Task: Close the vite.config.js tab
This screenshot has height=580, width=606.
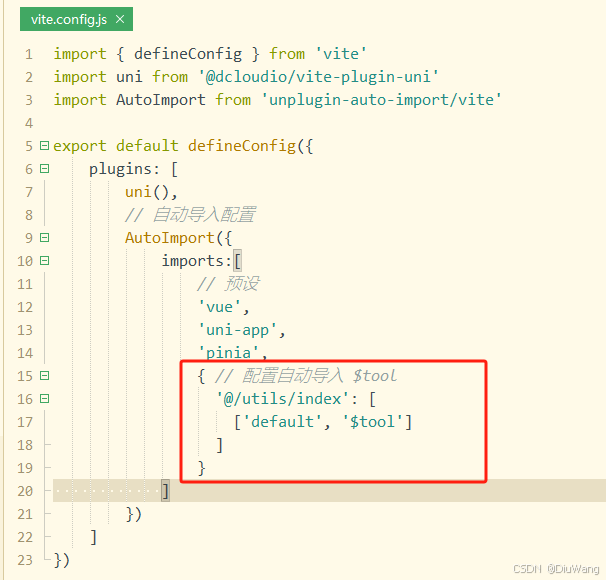Action: coord(120,19)
